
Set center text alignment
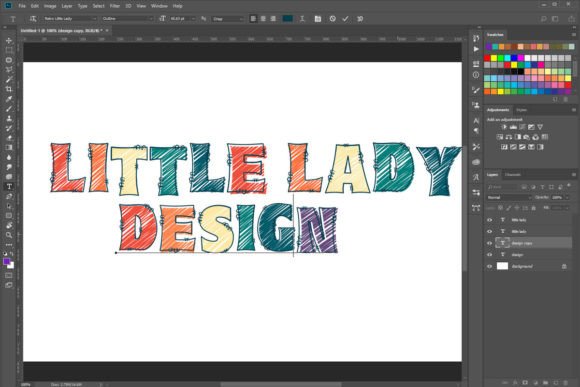[x=263, y=18]
